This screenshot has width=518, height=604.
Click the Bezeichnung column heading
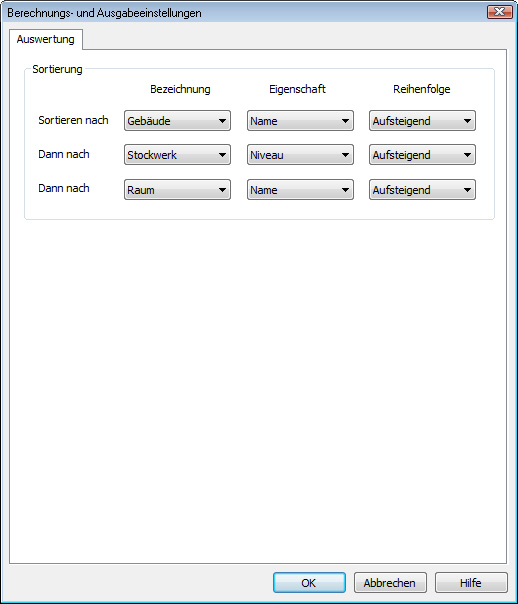coord(180,89)
